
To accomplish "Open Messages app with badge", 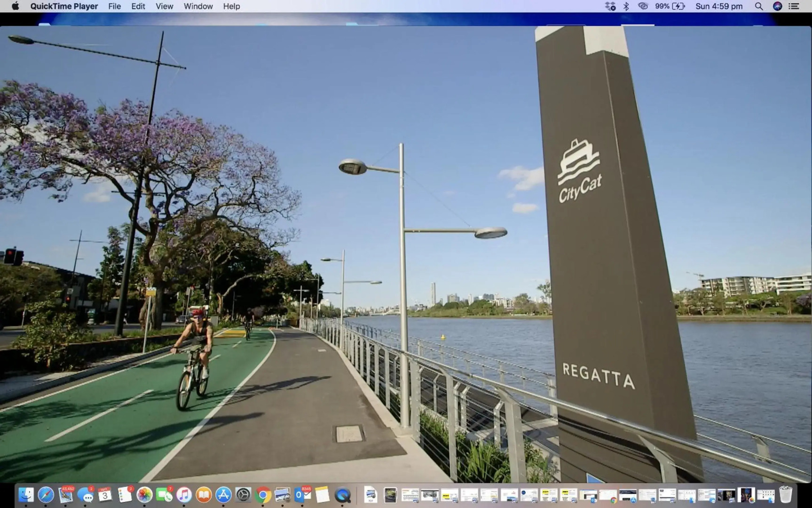I will 85,495.
